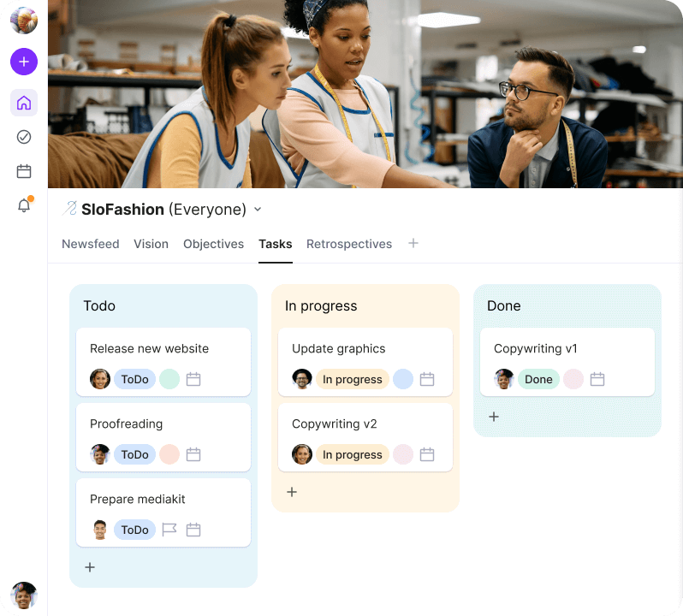Open the notifications bell icon
Screen dimensions: 683x616
[x=24, y=204]
